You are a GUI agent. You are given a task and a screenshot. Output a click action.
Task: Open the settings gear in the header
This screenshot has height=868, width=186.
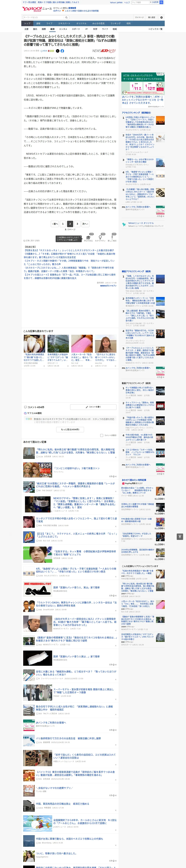(x=161, y=18)
